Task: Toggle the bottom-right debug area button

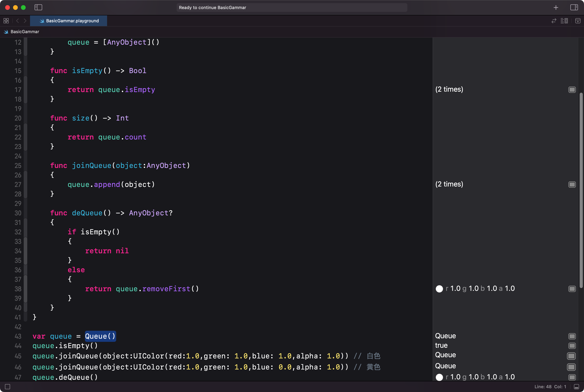Action: pyautogui.click(x=576, y=387)
